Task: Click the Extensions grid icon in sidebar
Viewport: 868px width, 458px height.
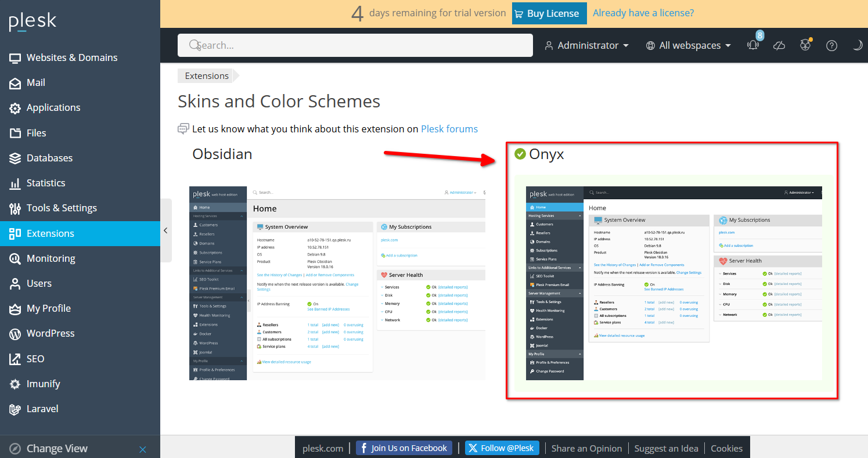Action: 15,233
